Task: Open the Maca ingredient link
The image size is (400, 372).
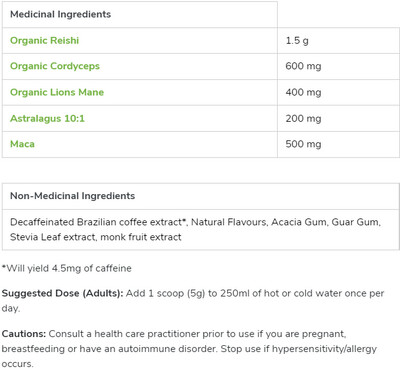Action: [22, 144]
